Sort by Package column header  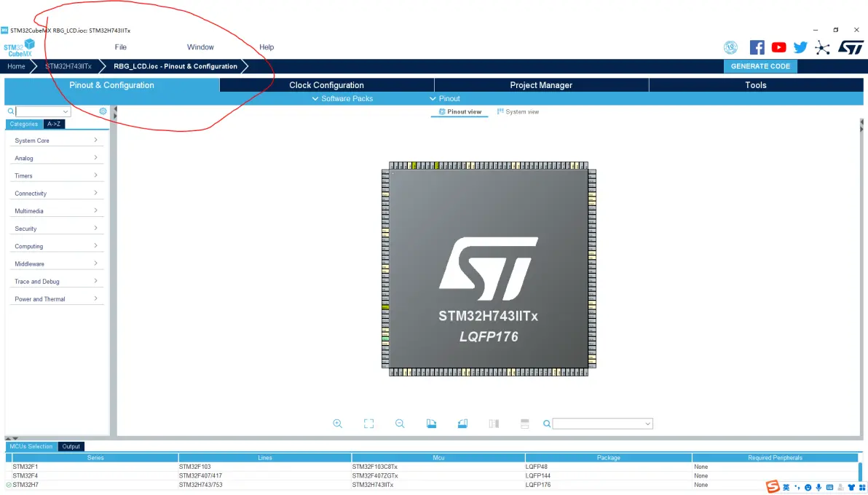click(608, 458)
